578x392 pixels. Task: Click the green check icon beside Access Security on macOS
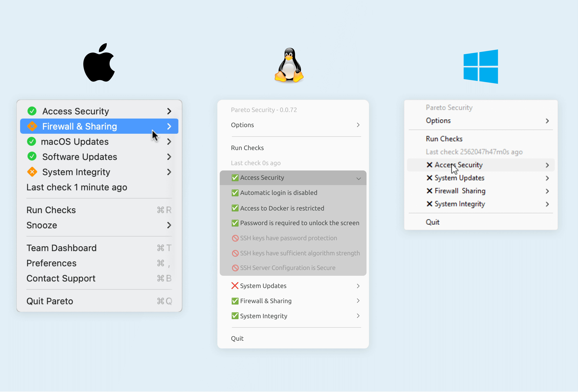32,111
